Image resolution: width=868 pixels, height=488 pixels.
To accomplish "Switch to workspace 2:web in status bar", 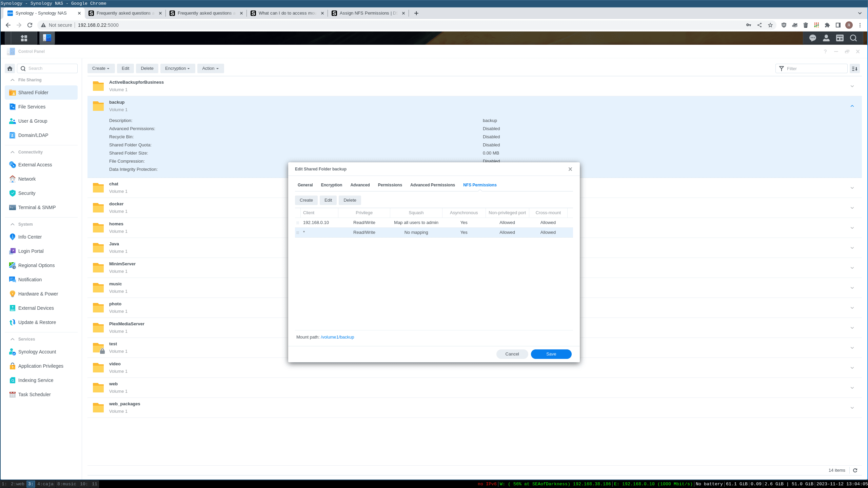I will click(x=17, y=484).
